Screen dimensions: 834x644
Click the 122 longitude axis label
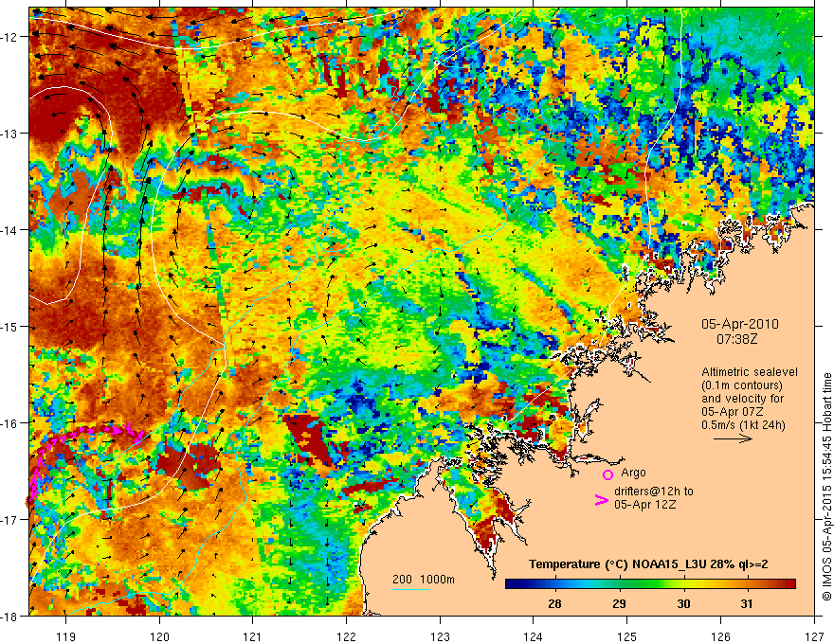coord(346,635)
